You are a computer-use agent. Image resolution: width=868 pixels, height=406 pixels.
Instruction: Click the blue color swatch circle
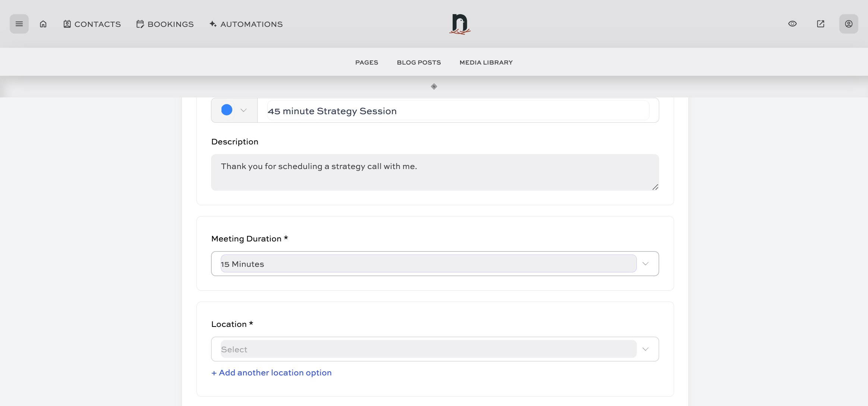point(227,110)
